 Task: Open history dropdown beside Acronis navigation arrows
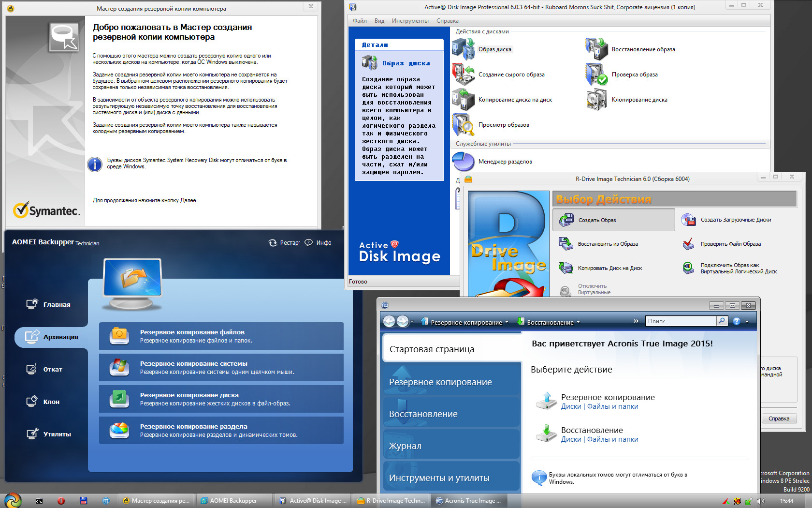[412, 322]
